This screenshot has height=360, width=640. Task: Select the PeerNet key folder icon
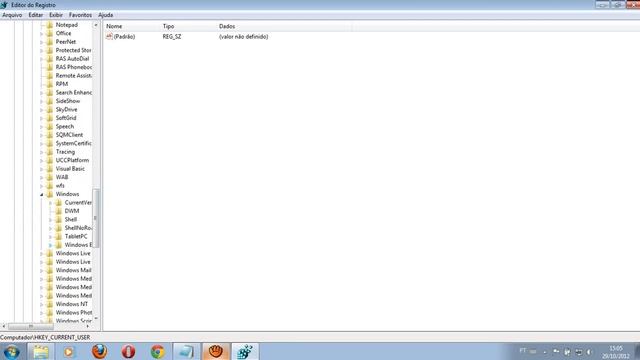point(50,42)
